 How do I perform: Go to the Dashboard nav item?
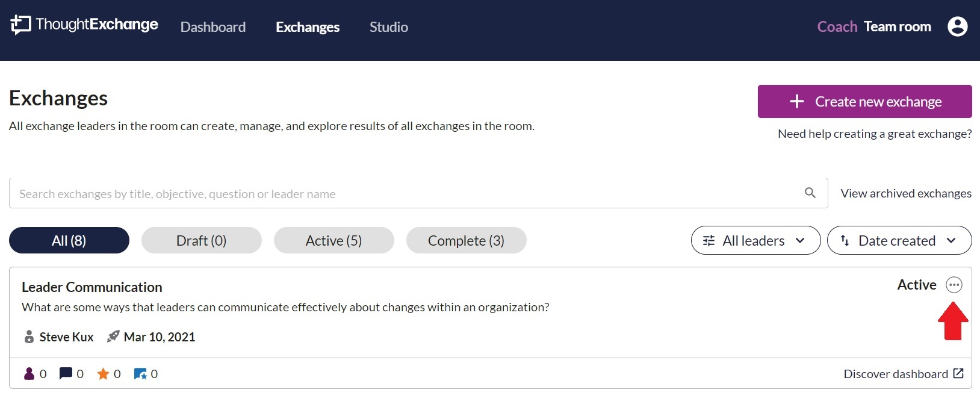point(213,27)
